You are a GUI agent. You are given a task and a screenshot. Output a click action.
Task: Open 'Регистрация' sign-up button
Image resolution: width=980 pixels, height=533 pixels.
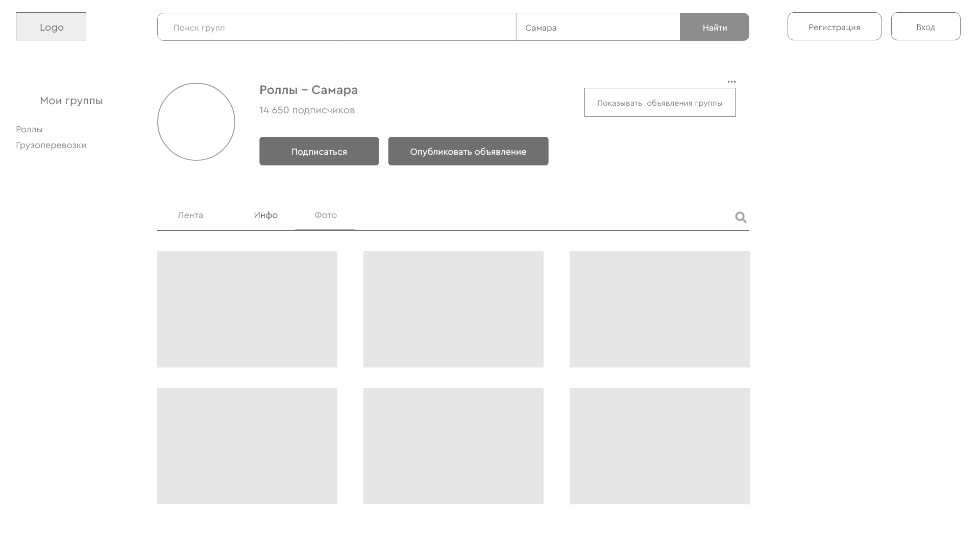[x=834, y=27]
